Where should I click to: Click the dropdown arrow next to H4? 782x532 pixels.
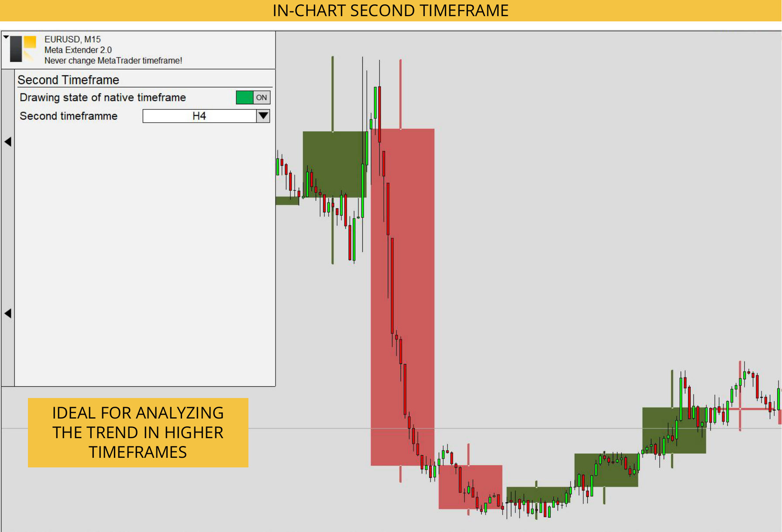(263, 116)
